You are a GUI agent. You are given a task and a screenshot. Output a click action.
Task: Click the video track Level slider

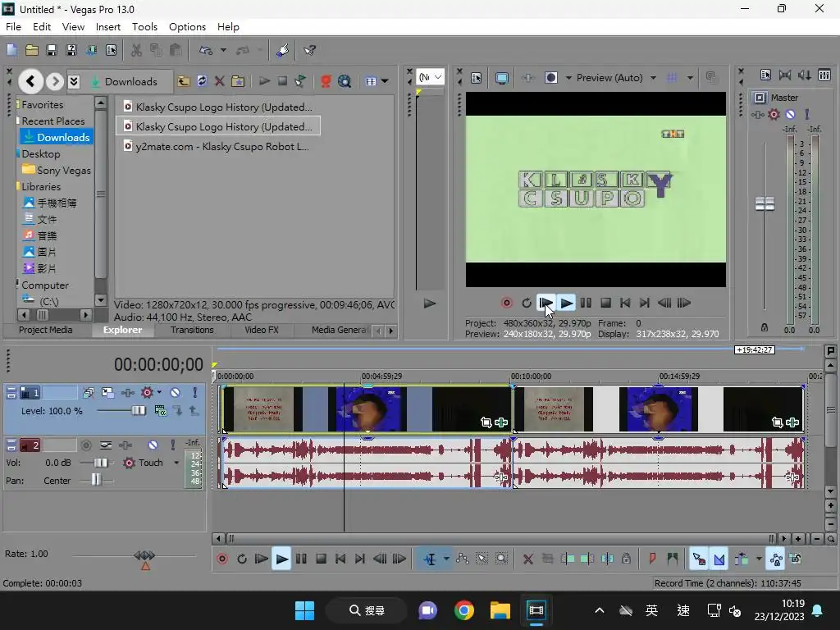click(x=138, y=410)
